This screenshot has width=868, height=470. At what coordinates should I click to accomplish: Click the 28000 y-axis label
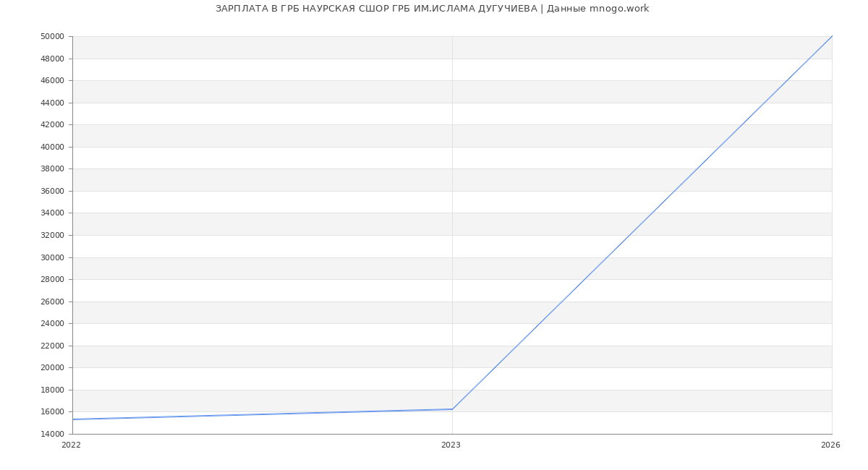point(53,280)
